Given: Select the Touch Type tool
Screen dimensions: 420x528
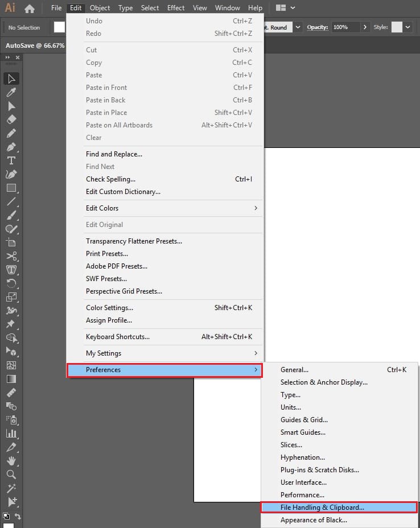Looking at the screenshot, I should point(11,270).
